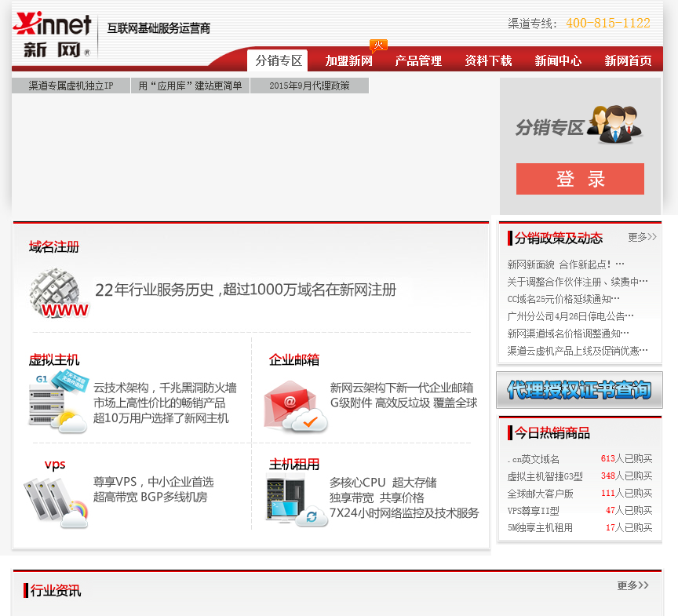The height and width of the screenshot is (616, 678).
Task: Click the red 登录 button
Action: tap(580, 179)
